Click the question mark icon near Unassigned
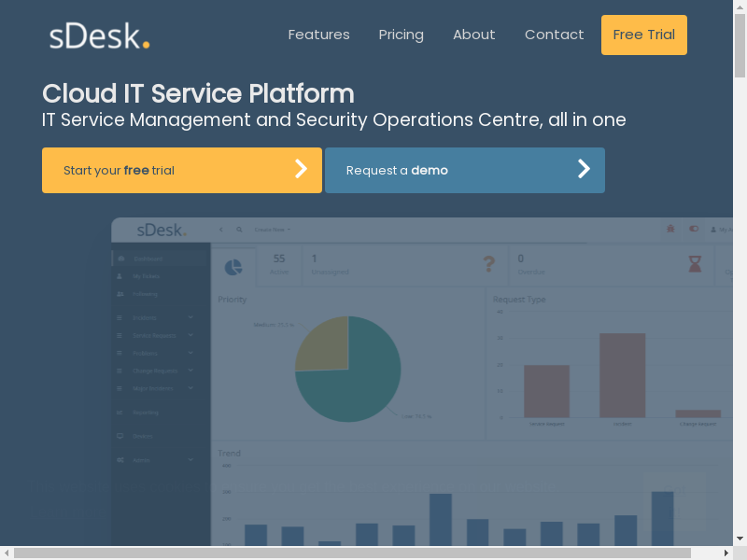747x560 pixels. tap(488, 264)
